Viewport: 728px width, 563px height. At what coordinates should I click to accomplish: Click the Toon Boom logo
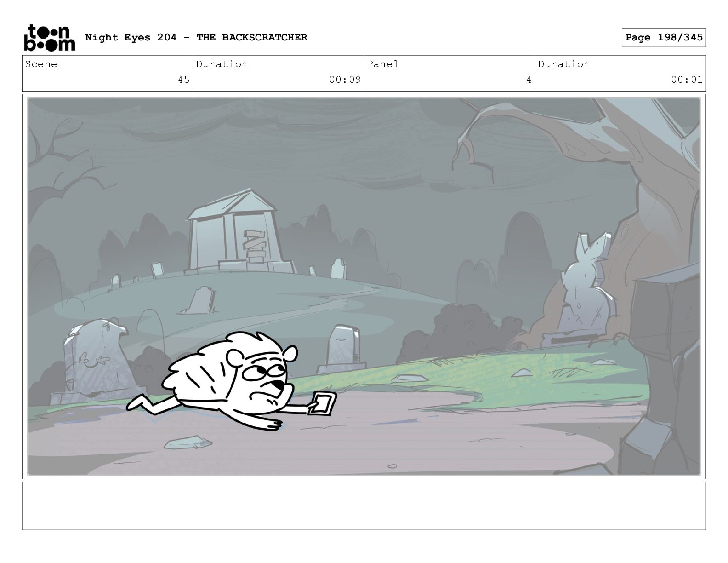49,37
